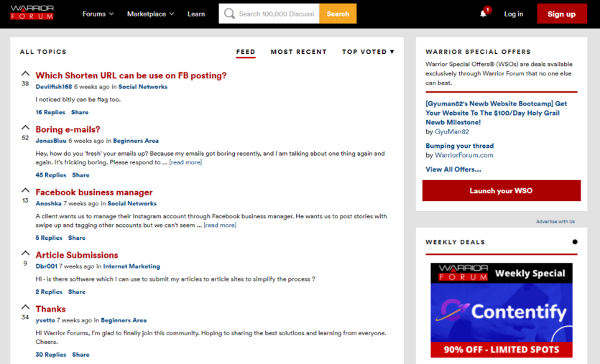Expand the Forums dropdown menu

coord(98,14)
